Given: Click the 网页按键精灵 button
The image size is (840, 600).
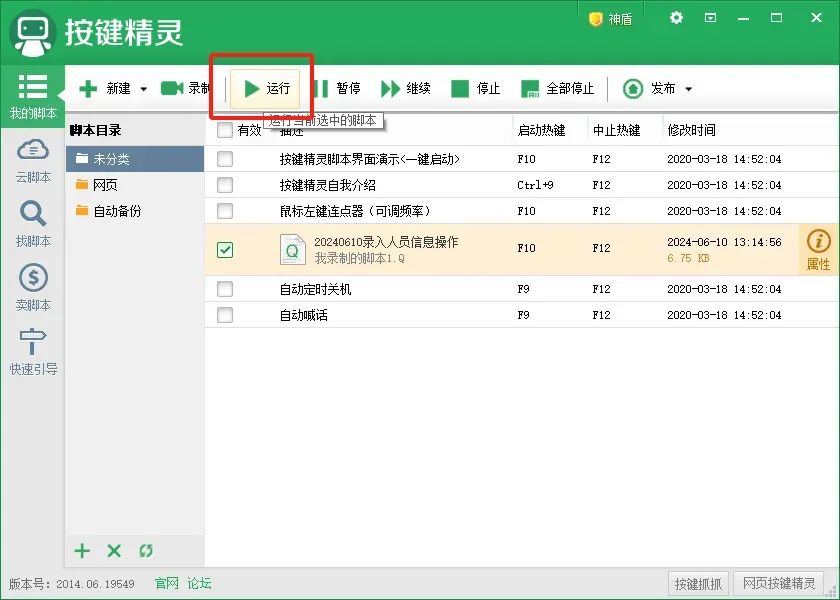Looking at the screenshot, I should coord(779,583).
